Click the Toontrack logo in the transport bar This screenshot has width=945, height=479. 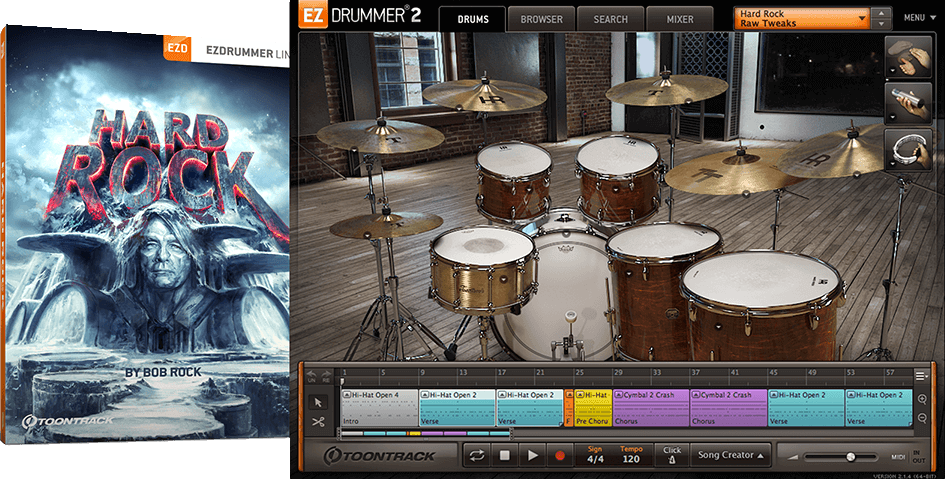coord(379,456)
